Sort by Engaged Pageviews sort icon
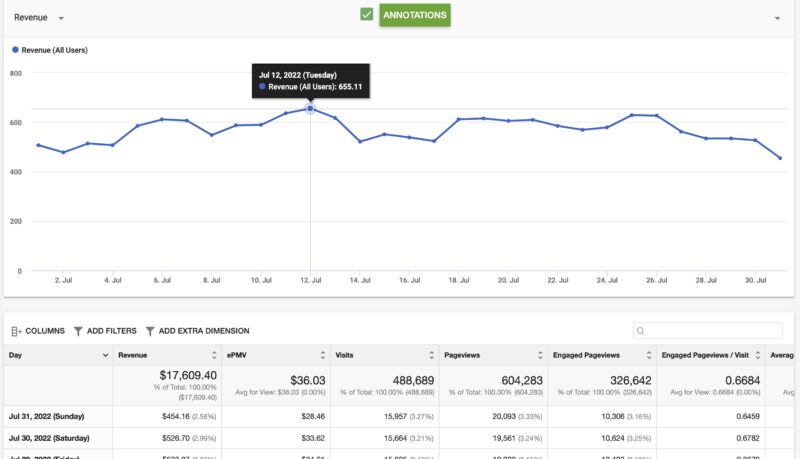This screenshot has width=800, height=459. pos(648,355)
